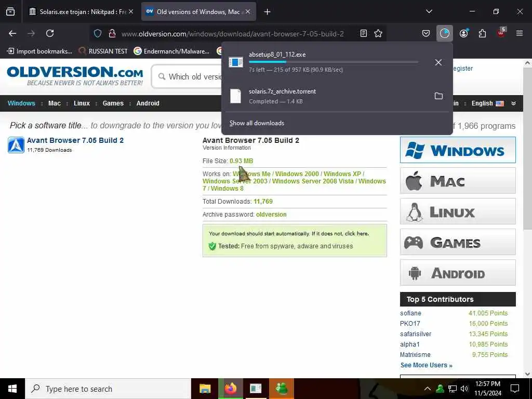Open the extensions puzzle icon

pyautogui.click(x=482, y=33)
